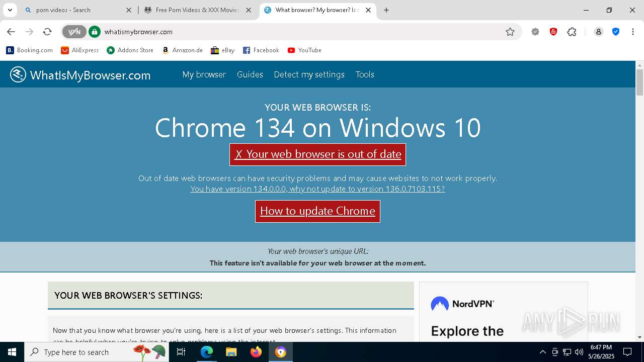
Task: Launch Firefox from the taskbar
Action: [x=256, y=352]
